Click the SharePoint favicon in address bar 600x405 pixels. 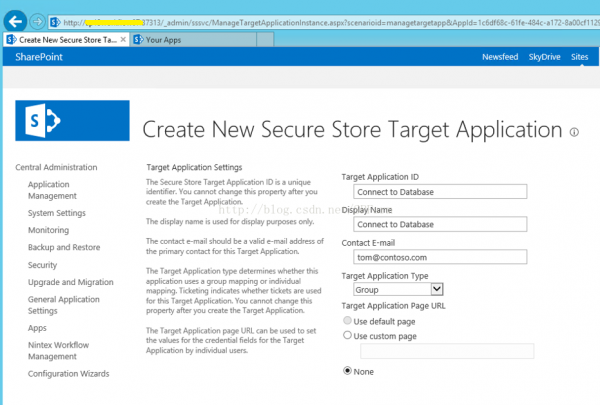[x=55, y=22]
